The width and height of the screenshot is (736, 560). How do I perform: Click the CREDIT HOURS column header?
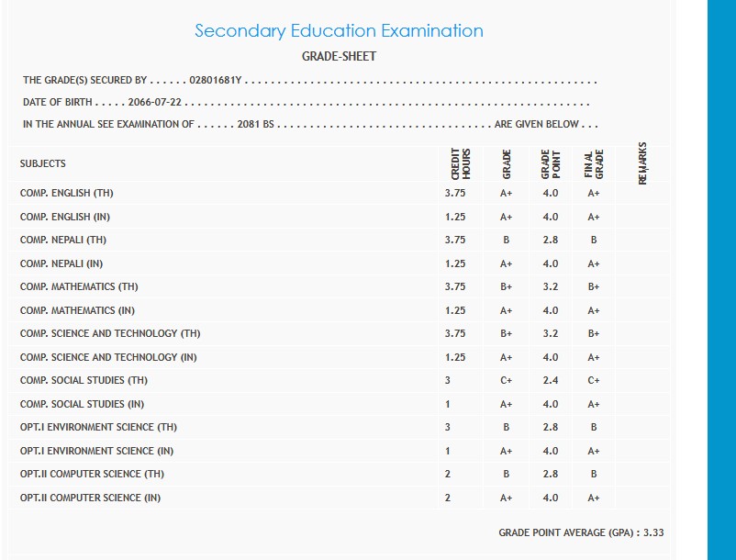pos(460,163)
